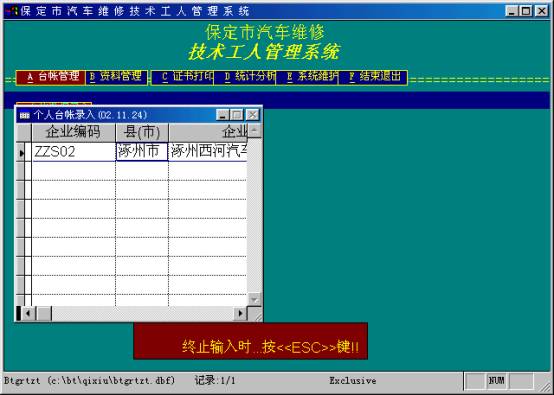Click the 涿州市 county cell

pyautogui.click(x=142, y=152)
